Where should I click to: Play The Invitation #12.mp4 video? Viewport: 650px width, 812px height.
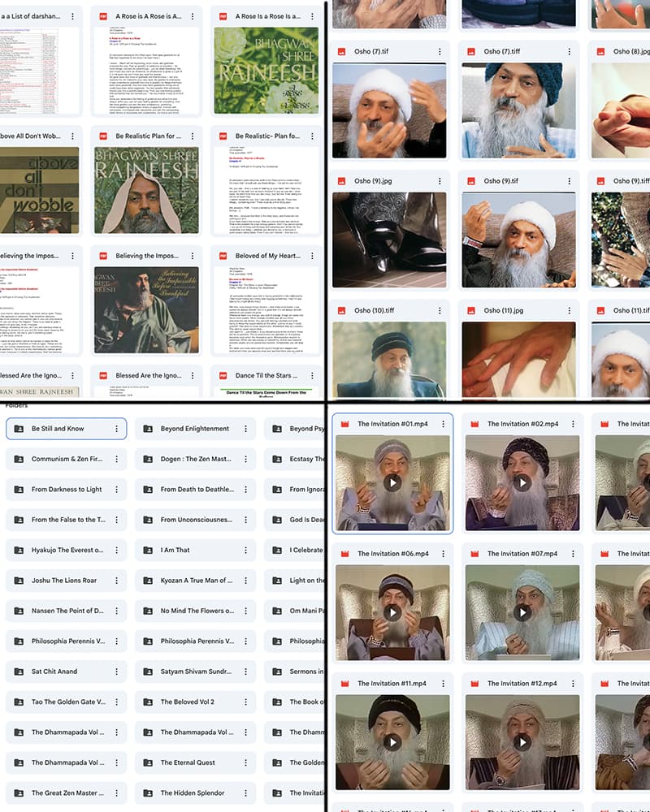click(x=522, y=743)
